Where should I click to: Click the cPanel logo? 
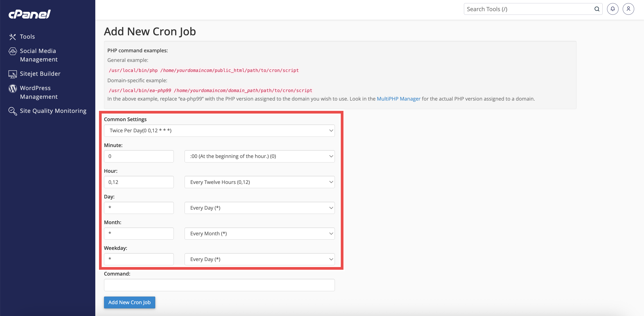[30, 14]
